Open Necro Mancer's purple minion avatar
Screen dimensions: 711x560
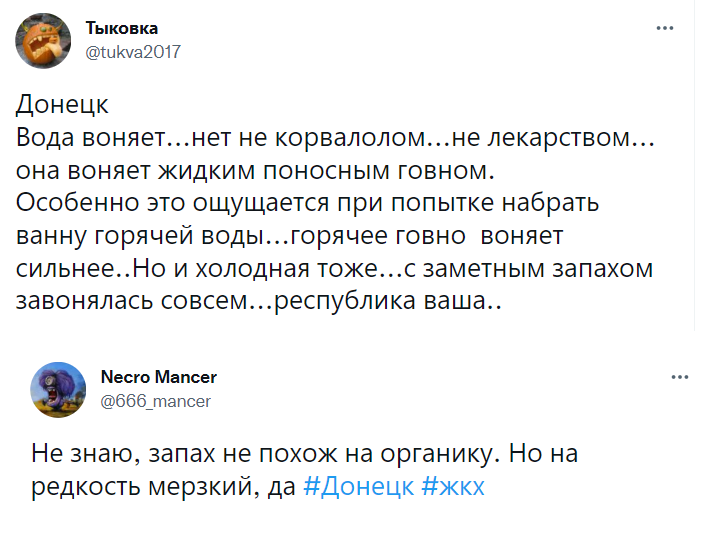pos(58,390)
